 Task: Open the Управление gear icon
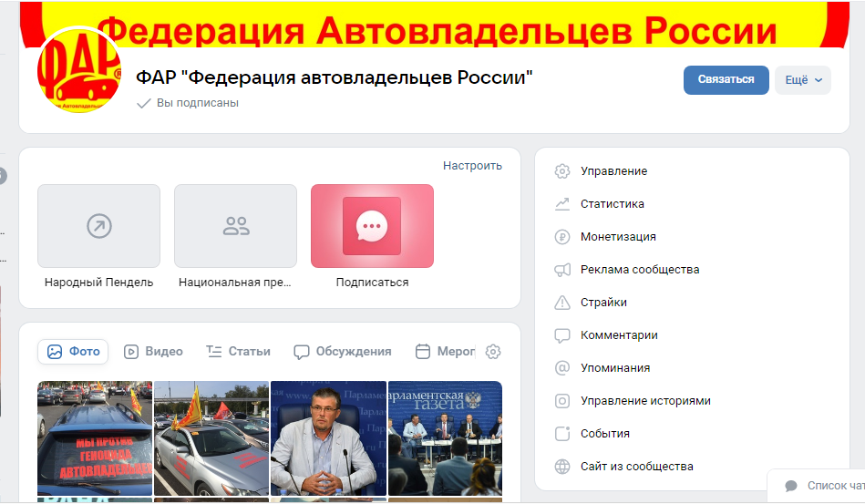tap(561, 171)
